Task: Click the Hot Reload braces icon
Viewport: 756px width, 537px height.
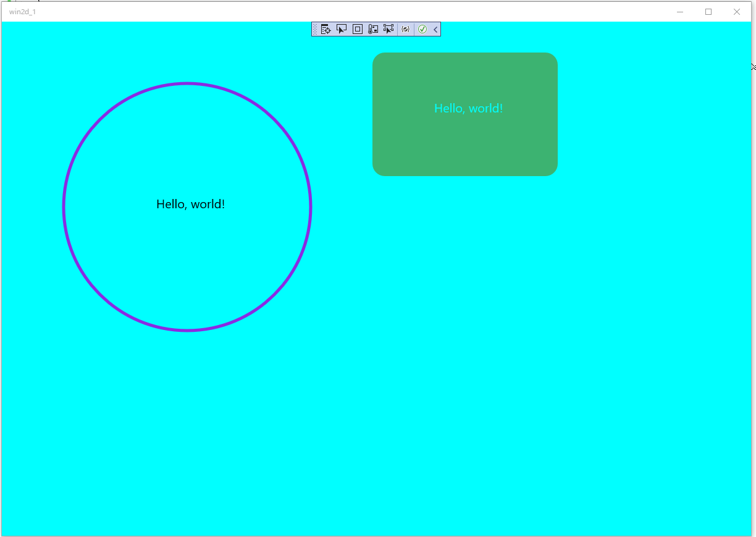Action: (406, 29)
